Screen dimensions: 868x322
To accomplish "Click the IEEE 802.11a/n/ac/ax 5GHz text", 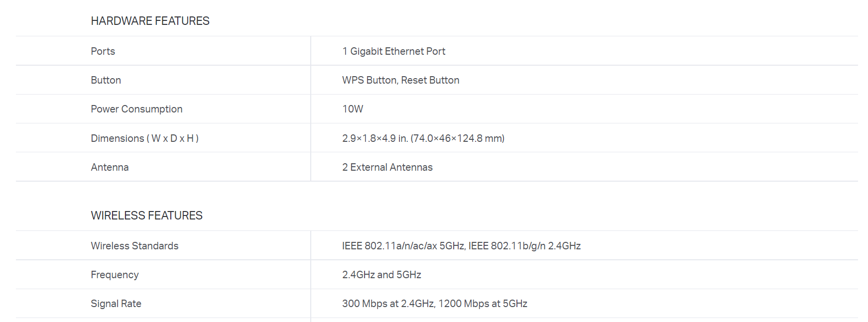I will click(403, 246).
